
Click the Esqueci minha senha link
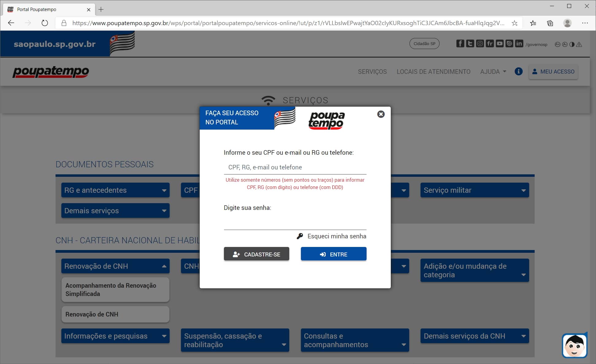337,236
